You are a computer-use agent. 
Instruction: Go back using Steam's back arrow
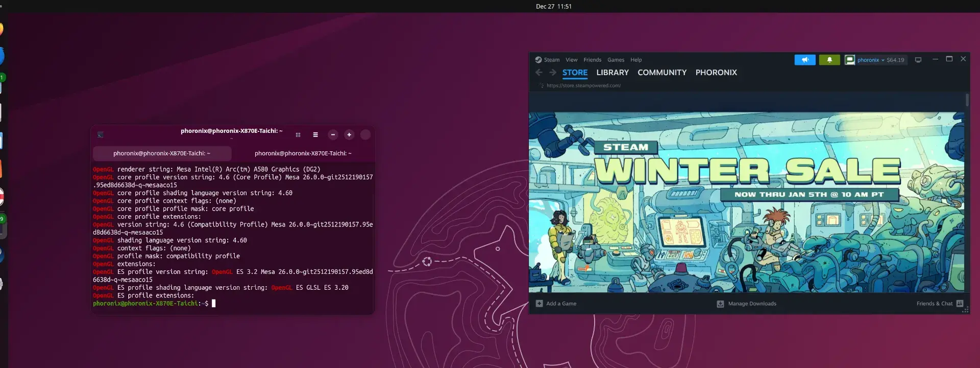(539, 73)
